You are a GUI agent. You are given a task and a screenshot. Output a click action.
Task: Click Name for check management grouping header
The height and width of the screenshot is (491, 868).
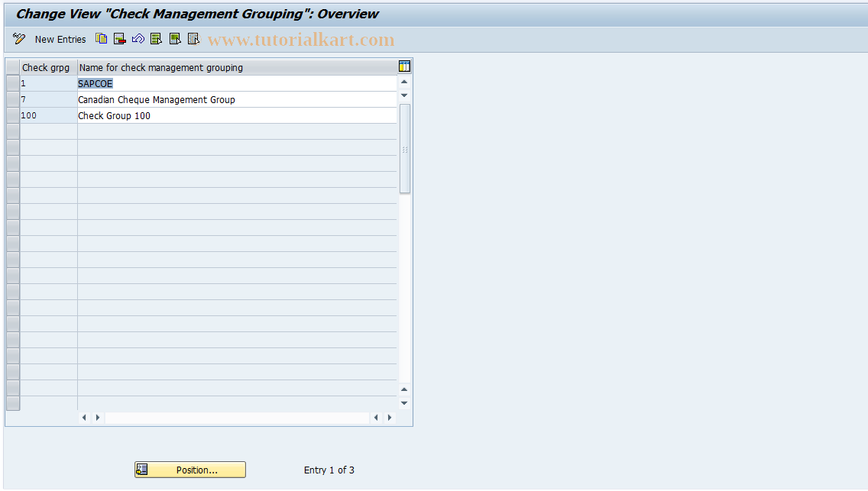click(237, 67)
